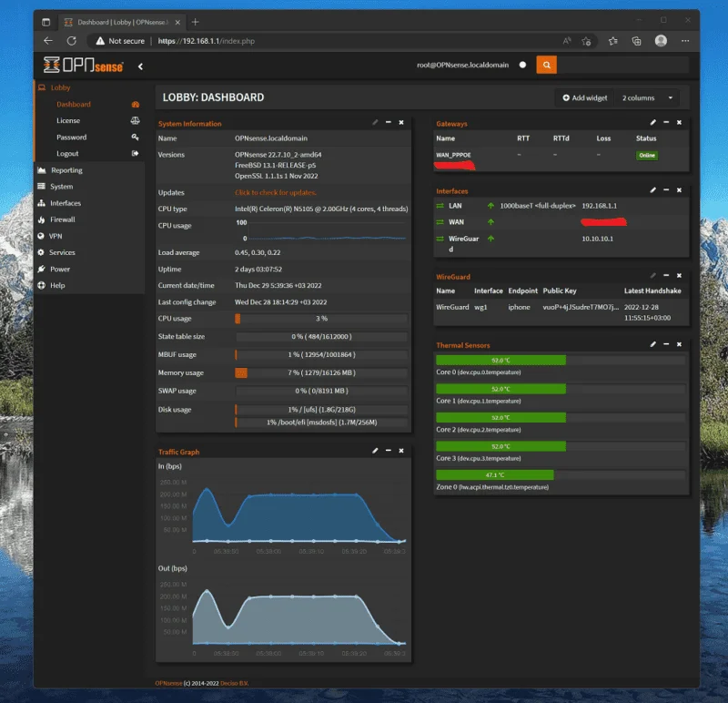Close the WireGuard widget
The height and width of the screenshot is (703, 728).
tap(679, 276)
